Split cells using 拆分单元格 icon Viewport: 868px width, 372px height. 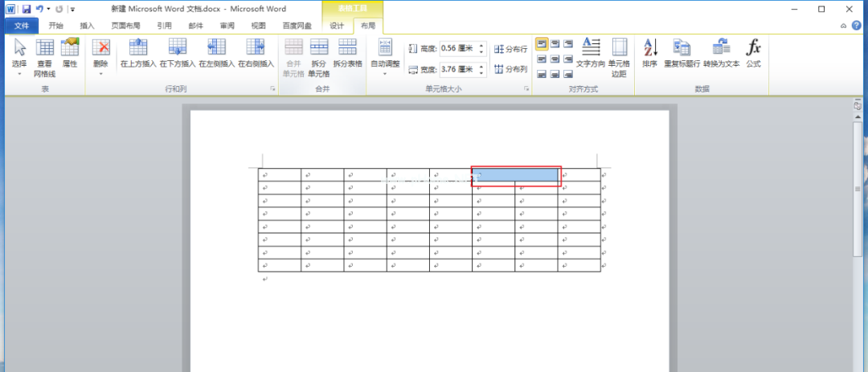pos(319,48)
